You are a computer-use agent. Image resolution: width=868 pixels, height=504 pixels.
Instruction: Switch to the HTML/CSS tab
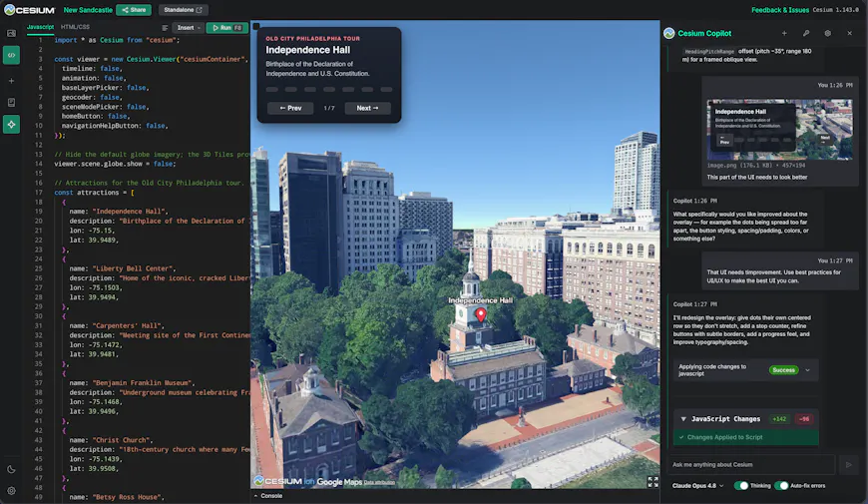pyautogui.click(x=75, y=27)
